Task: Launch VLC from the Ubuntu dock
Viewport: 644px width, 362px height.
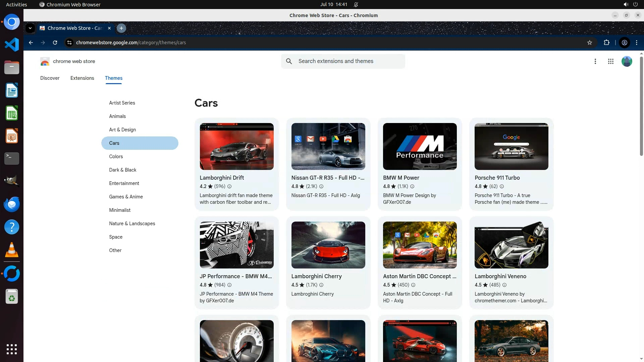Action: pyautogui.click(x=12, y=250)
